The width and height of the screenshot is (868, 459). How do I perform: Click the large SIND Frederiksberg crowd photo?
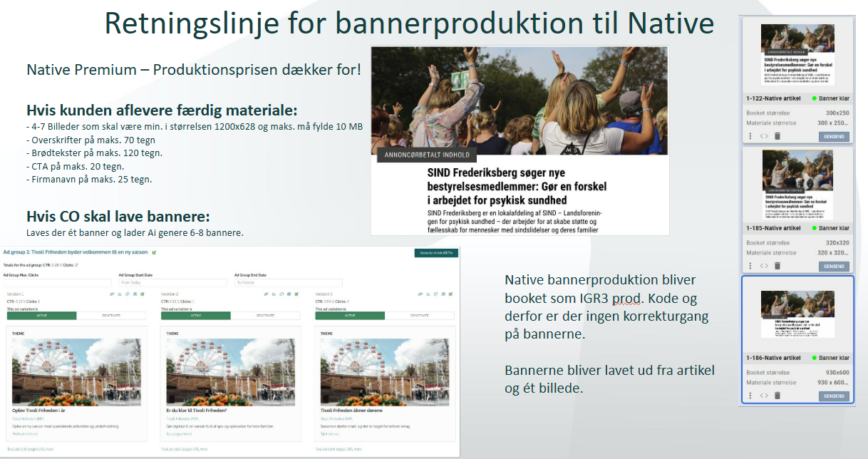[x=520, y=100]
